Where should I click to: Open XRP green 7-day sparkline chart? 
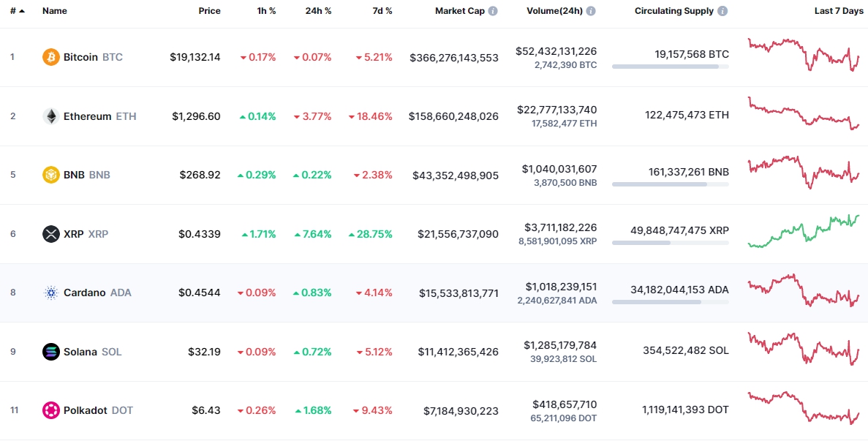pyautogui.click(x=804, y=231)
